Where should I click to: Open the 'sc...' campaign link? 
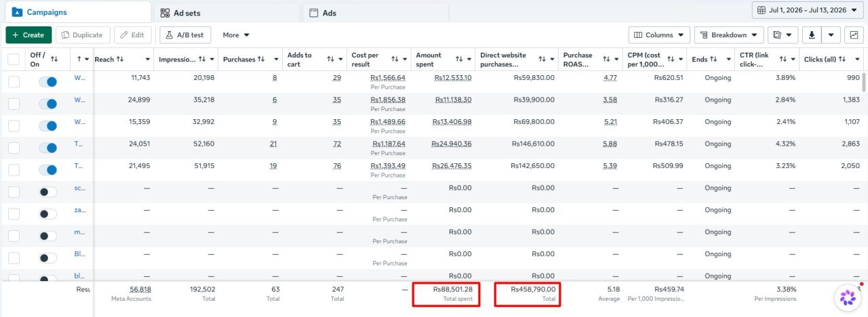pos(79,188)
